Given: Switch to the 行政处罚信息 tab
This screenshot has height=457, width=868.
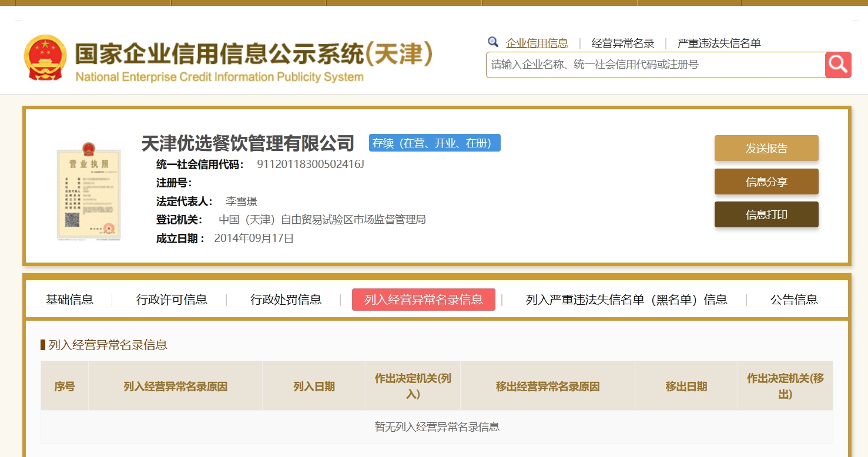Looking at the screenshot, I should (x=286, y=300).
